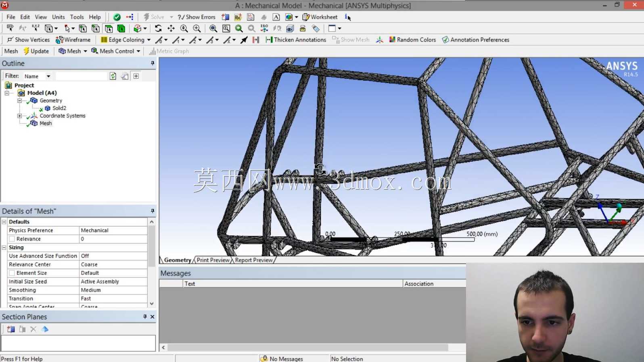Click the green checkmark toolbar icon

(117, 17)
